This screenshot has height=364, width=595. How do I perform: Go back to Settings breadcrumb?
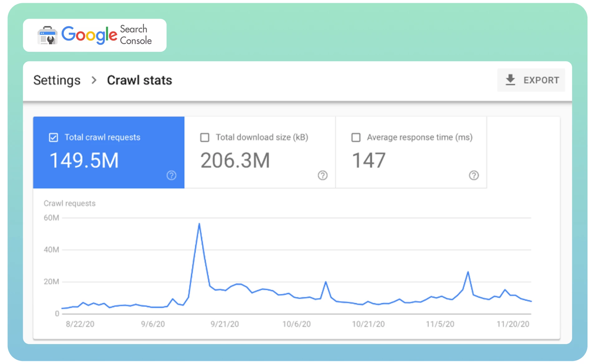pos(57,80)
